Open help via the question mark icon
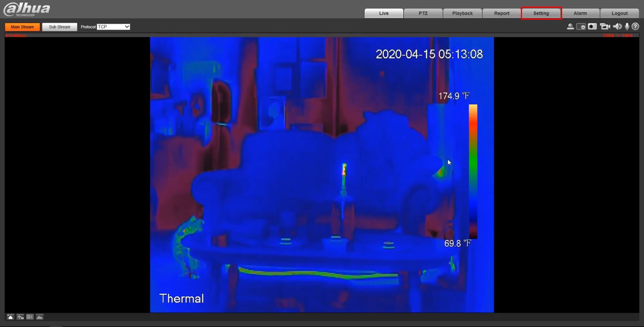Image resolution: width=644 pixels, height=327 pixels. tap(635, 26)
